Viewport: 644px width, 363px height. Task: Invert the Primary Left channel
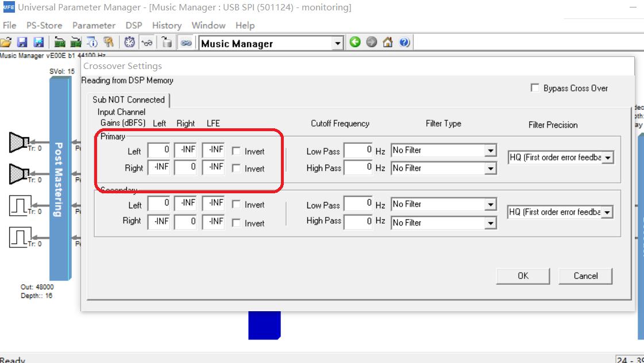(x=237, y=151)
